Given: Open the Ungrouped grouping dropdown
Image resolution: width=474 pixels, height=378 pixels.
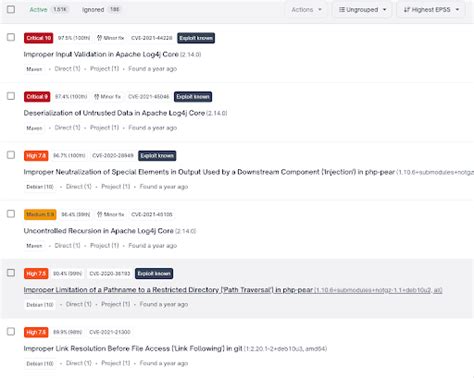Looking at the screenshot, I should [x=362, y=10].
